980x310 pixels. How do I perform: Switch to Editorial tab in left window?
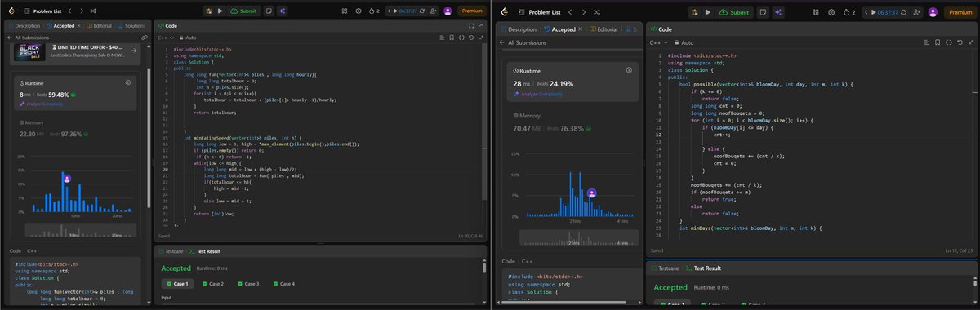pos(98,25)
